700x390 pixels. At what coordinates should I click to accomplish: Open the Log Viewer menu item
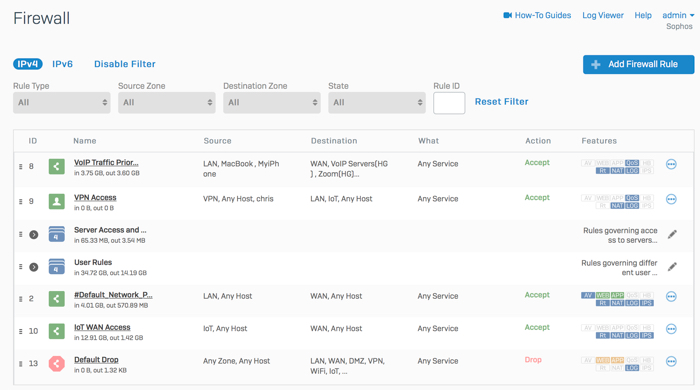tap(603, 15)
